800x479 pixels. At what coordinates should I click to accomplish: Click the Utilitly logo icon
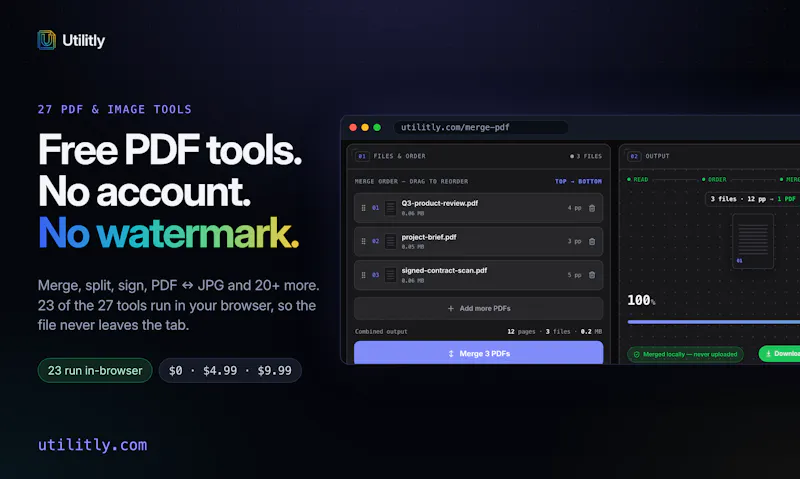point(46,40)
